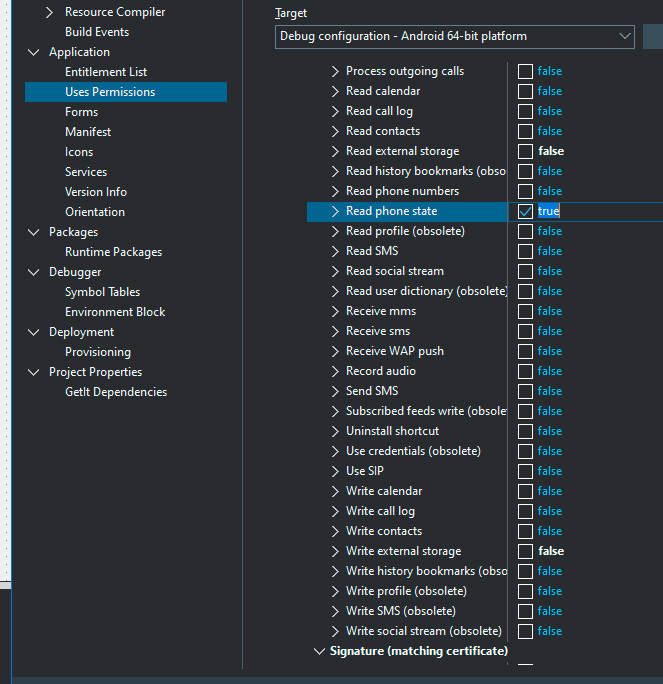Select the Entitlement List item
Image resolution: width=663 pixels, height=684 pixels.
(106, 72)
